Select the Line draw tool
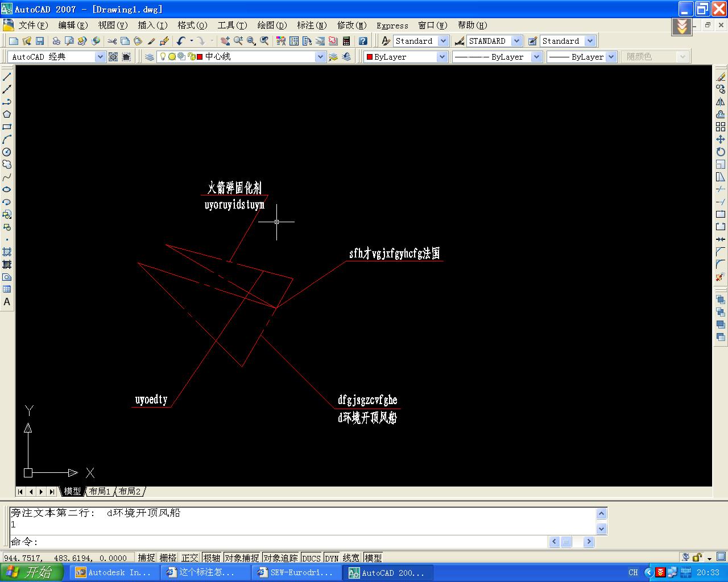The height and width of the screenshot is (582, 728). pyautogui.click(x=7, y=77)
